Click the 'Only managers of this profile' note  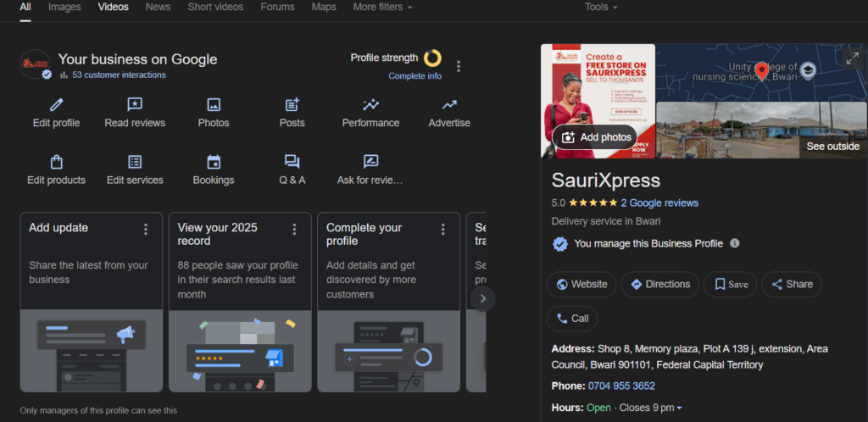click(98, 410)
